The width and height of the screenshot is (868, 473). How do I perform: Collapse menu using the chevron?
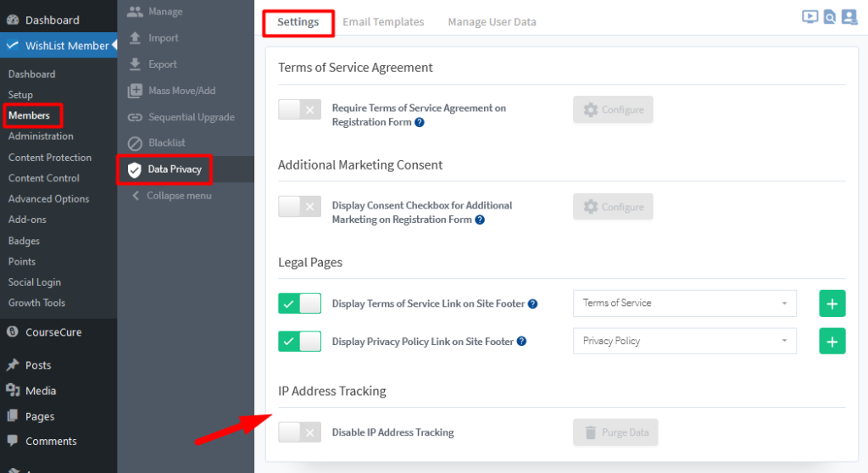click(136, 196)
